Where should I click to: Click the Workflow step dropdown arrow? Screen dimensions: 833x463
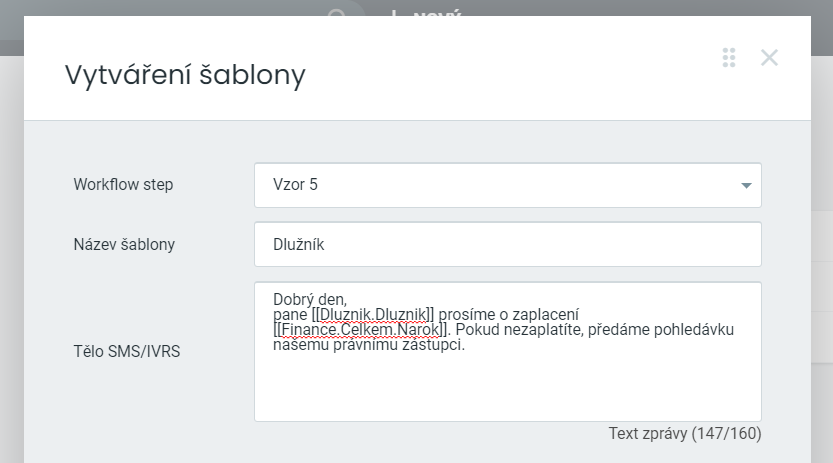(745, 186)
